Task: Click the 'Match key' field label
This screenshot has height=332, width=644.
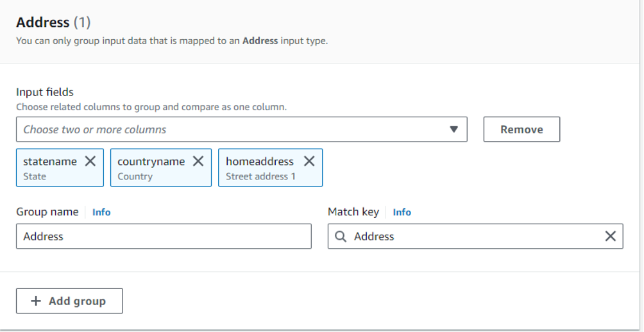Action: coord(353,212)
